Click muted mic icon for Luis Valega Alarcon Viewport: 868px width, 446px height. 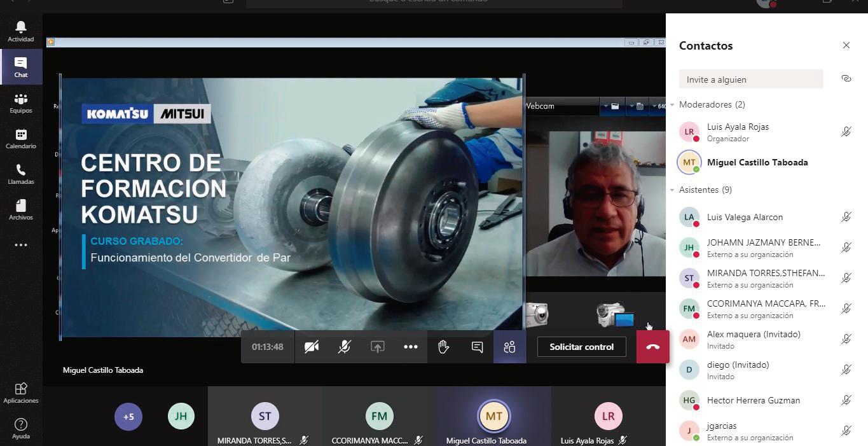coord(846,217)
